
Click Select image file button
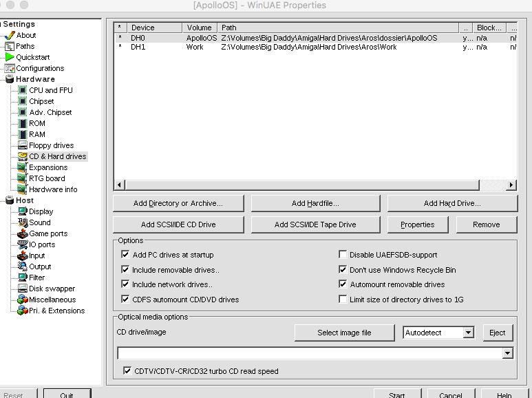(x=344, y=333)
